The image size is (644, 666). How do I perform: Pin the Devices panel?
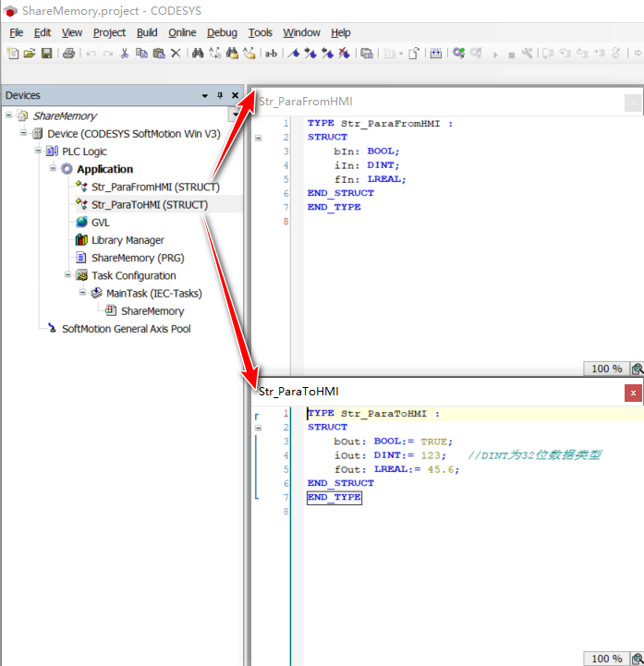click(220, 95)
